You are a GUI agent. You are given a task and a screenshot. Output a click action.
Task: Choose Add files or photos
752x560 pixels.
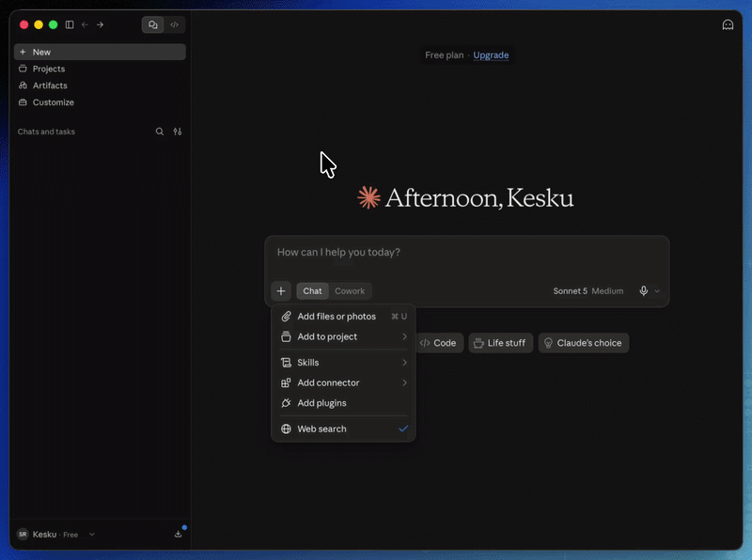[x=343, y=317]
